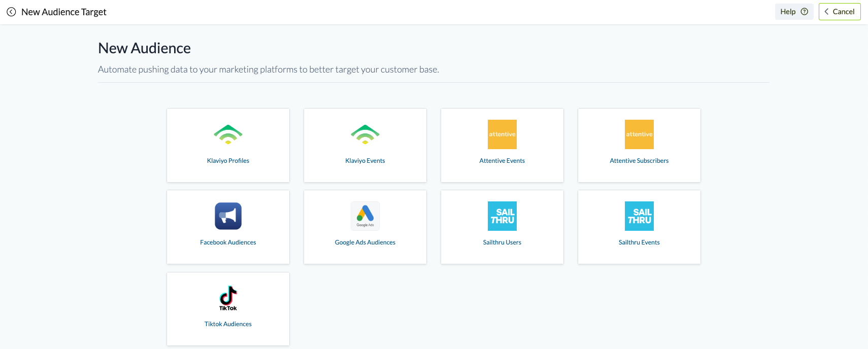
Task: Open the Attentive Events text link
Action: coord(502,161)
